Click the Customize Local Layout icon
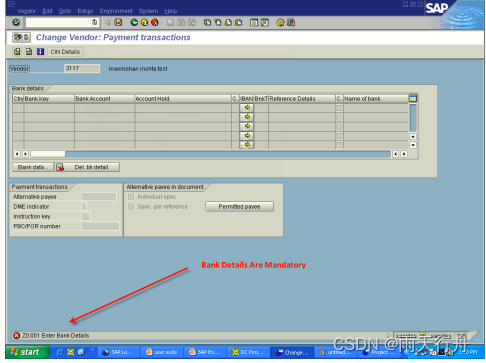The image size is (486, 363). (x=291, y=22)
